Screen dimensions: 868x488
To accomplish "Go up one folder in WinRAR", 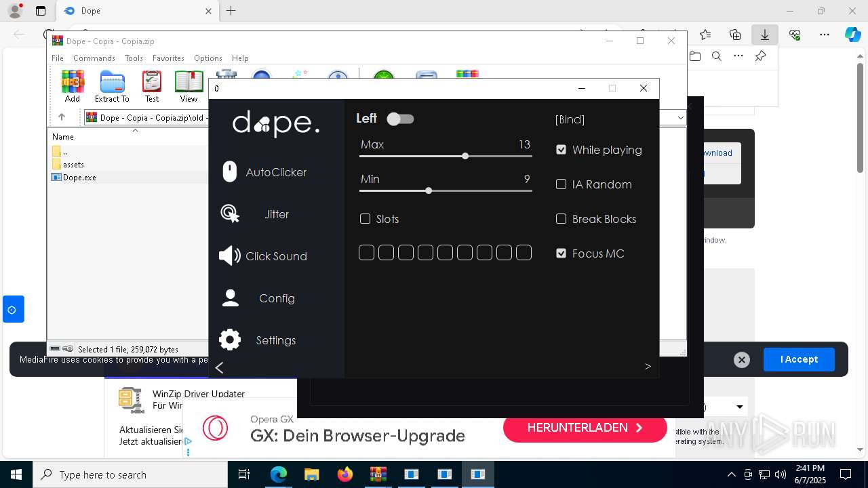I will point(62,117).
